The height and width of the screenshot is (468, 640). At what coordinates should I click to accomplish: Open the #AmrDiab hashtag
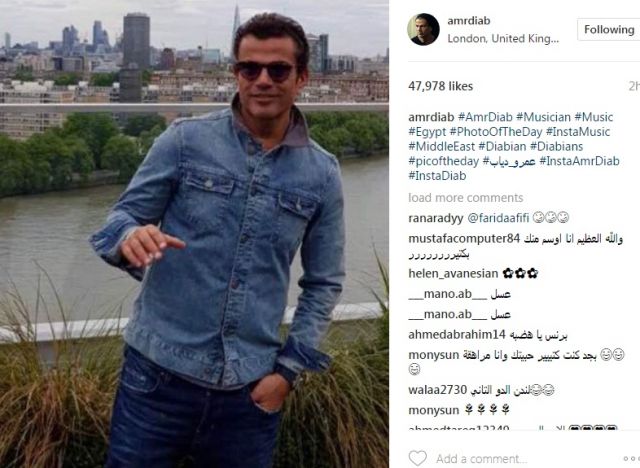[x=485, y=117]
